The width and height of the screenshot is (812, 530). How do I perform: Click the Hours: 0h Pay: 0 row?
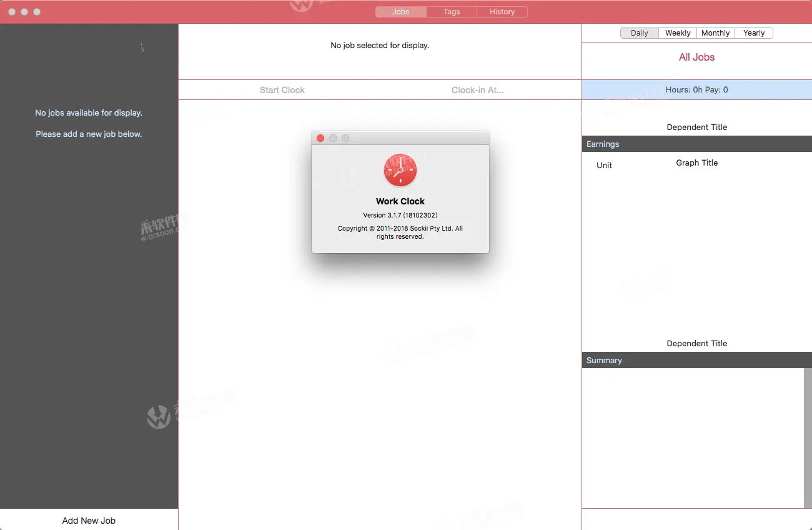pyautogui.click(x=697, y=89)
